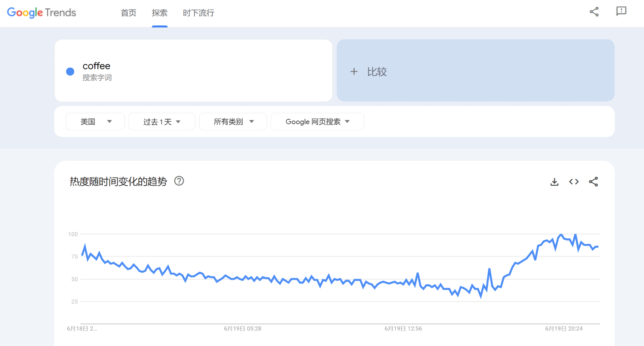644x346 pixels.
Task: Click the 6月19日 12:56 axis label
Action: 403,329
